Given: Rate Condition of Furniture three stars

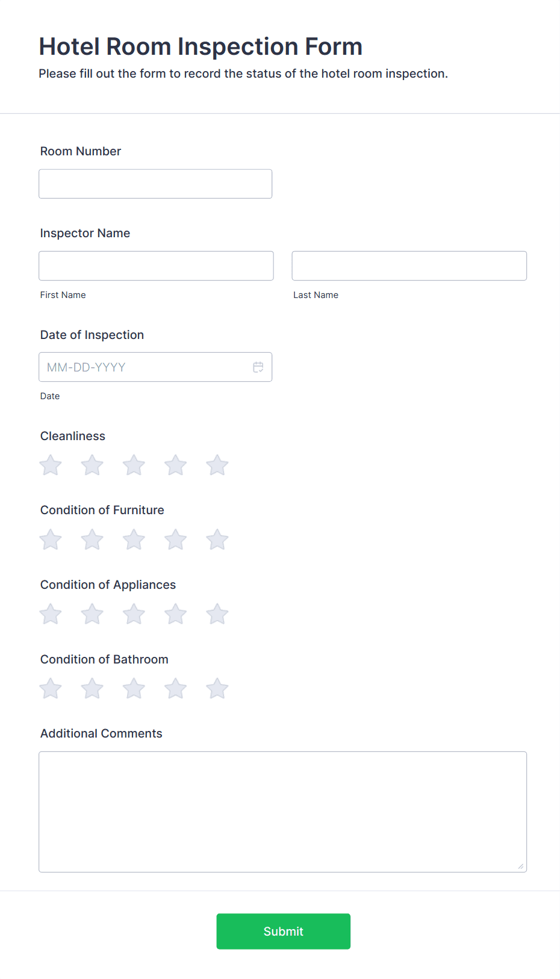Looking at the screenshot, I should tap(134, 539).
